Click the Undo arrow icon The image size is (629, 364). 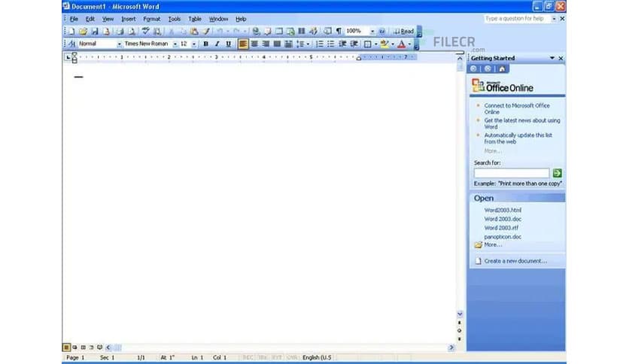[220, 32]
